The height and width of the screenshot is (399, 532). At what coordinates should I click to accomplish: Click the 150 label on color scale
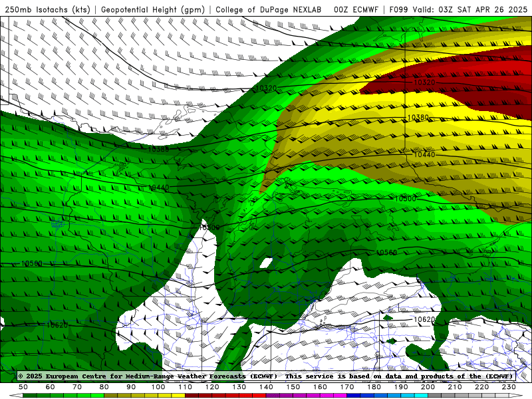pyautogui.click(x=293, y=387)
